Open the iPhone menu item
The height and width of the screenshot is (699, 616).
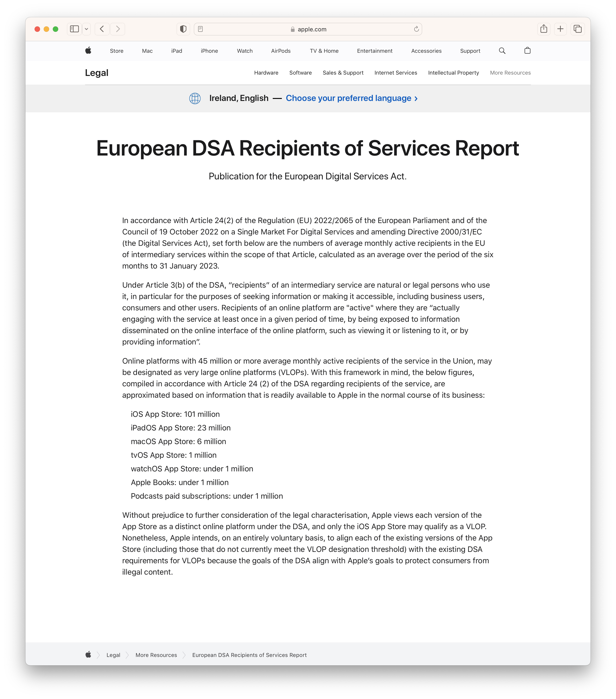pos(209,51)
